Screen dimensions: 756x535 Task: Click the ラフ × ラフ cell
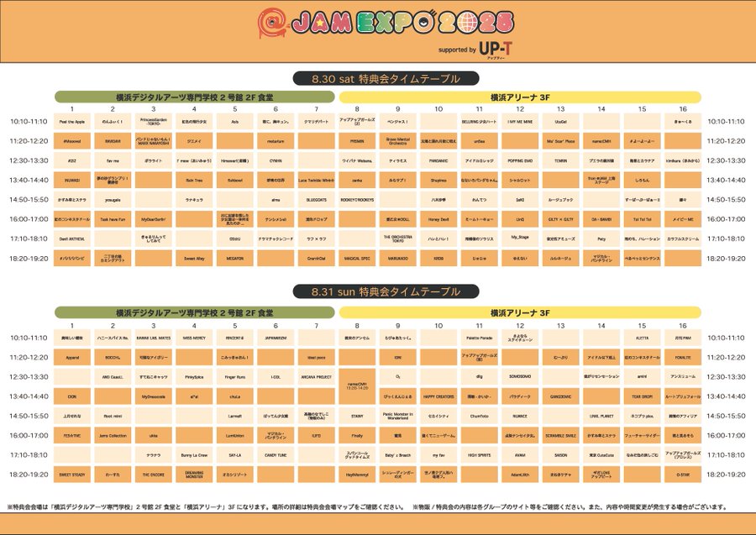tap(317, 239)
